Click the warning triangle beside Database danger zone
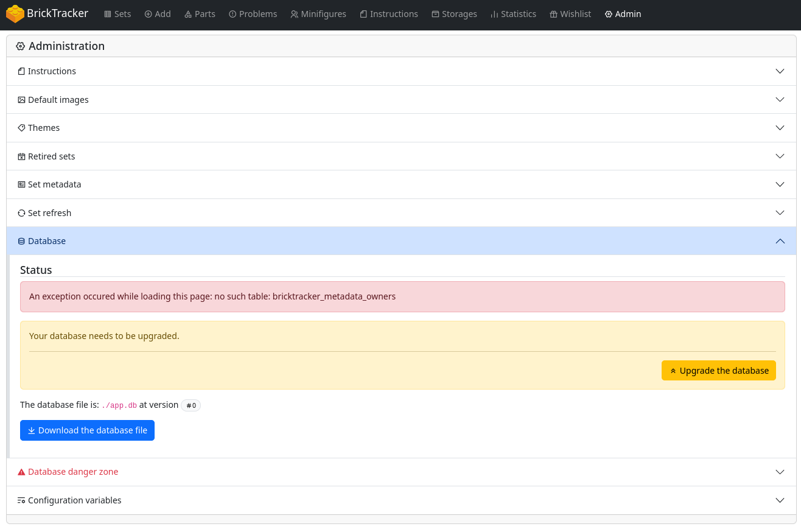This screenshot has width=801, height=532. (x=21, y=472)
